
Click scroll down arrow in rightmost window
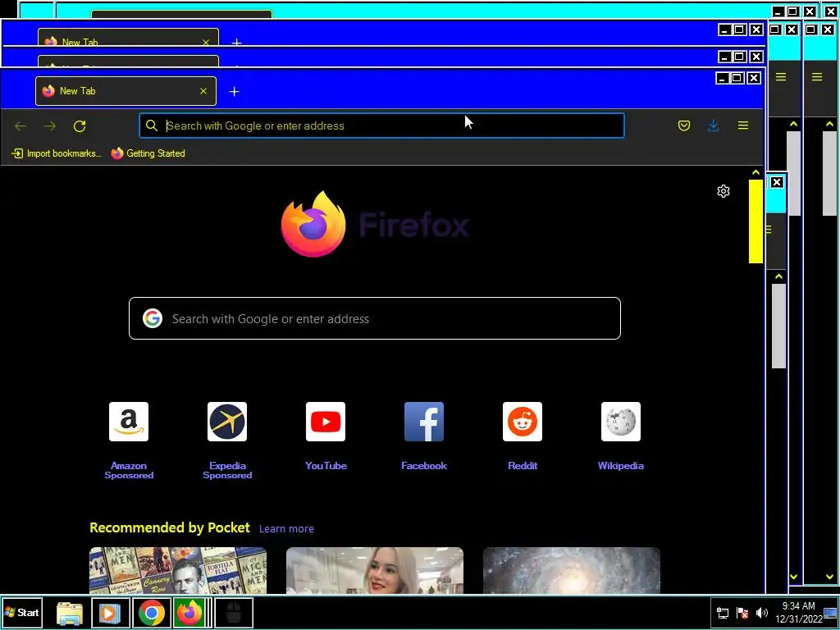click(830, 577)
